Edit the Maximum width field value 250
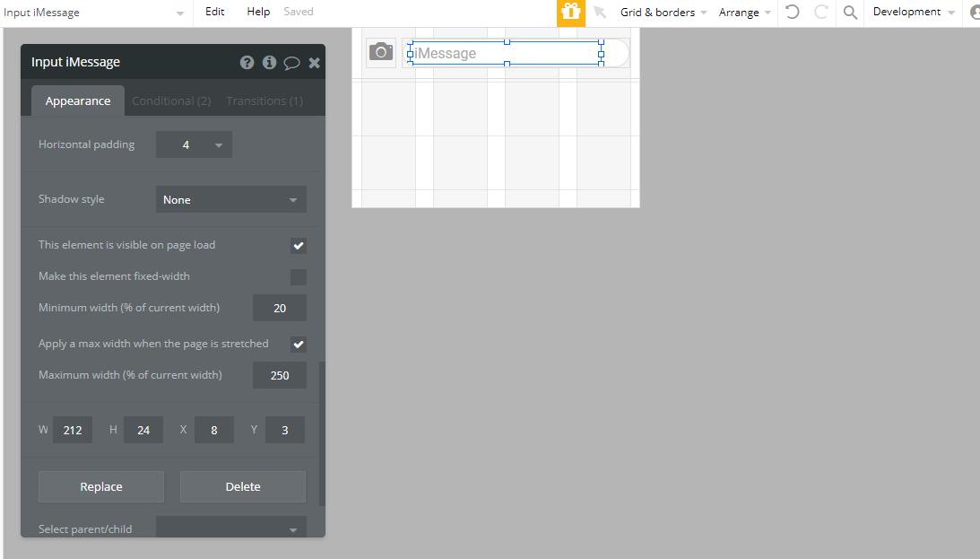This screenshot has width=980, height=559. point(280,375)
